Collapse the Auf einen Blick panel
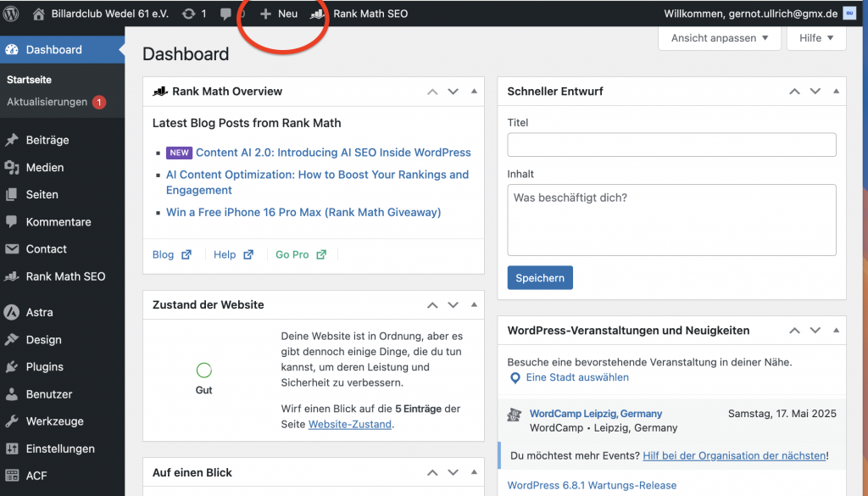Viewport: 868px width, 496px height. [474, 472]
